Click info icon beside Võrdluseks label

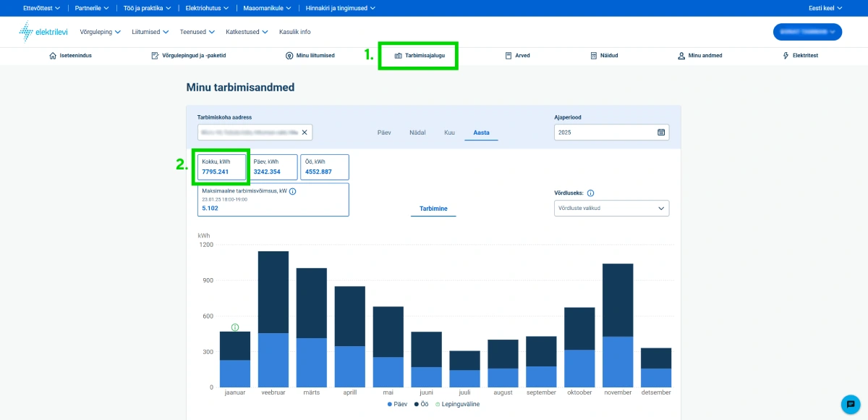(591, 193)
